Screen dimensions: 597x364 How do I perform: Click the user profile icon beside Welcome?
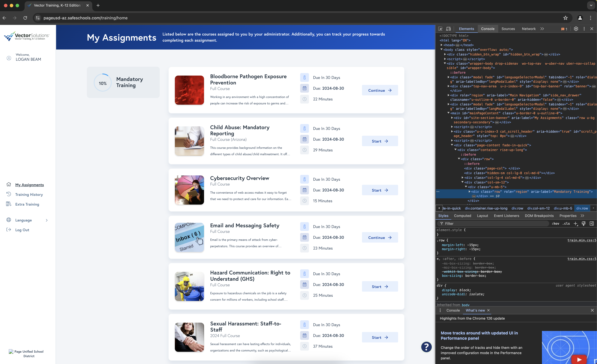click(9, 58)
